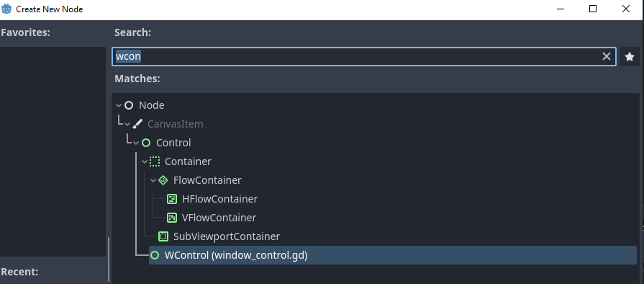
Task: Click the Godot logo in title bar
Action: tap(7, 9)
